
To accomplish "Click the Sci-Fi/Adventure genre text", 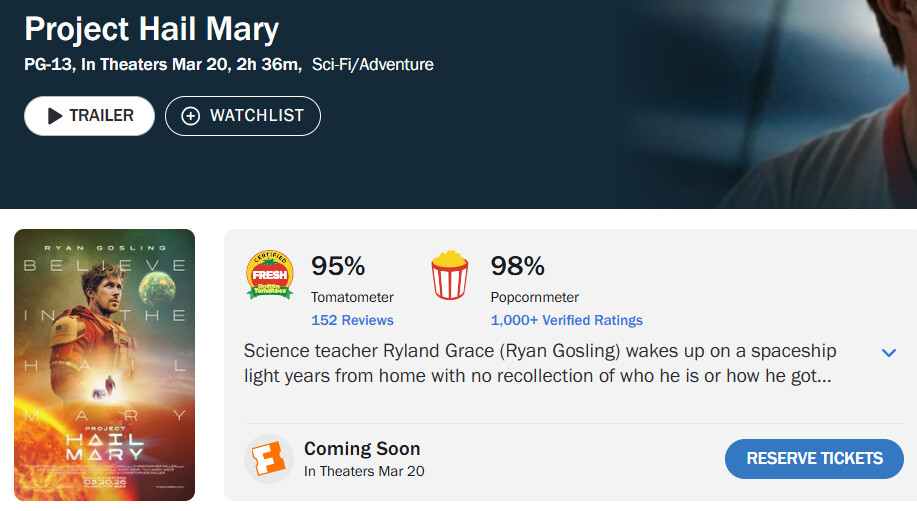I will point(373,65).
